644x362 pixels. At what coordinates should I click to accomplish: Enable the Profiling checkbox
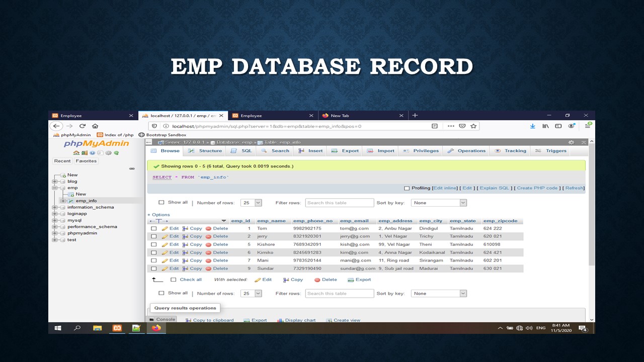[x=407, y=189]
